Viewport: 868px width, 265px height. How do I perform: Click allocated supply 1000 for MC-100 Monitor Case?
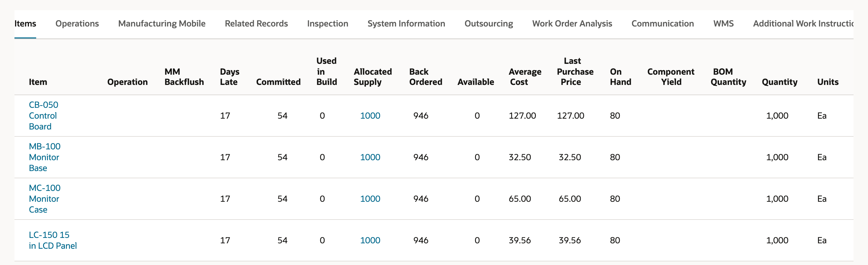(370, 199)
